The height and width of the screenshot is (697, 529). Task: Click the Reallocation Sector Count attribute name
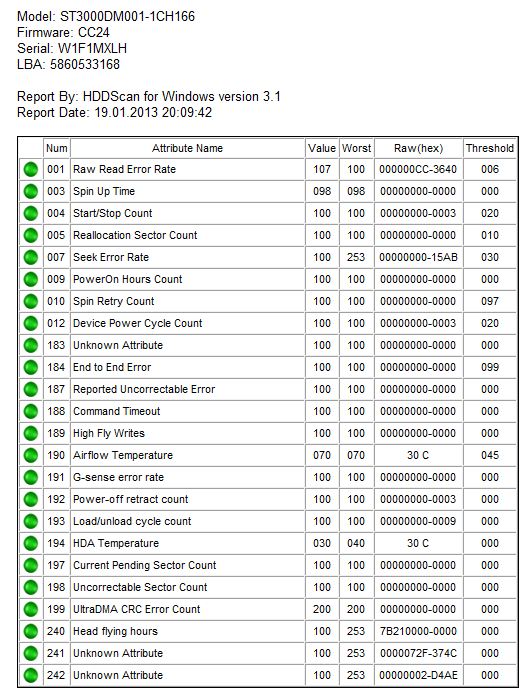[x=135, y=235]
